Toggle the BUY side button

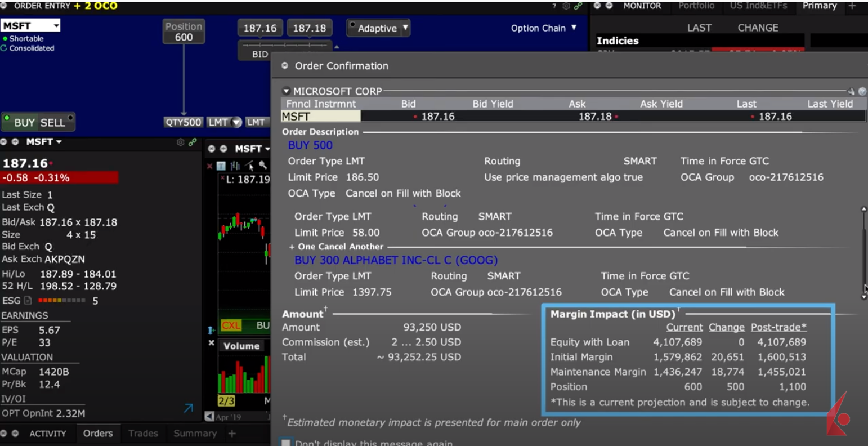pyautogui.click(x=24, y=123)
